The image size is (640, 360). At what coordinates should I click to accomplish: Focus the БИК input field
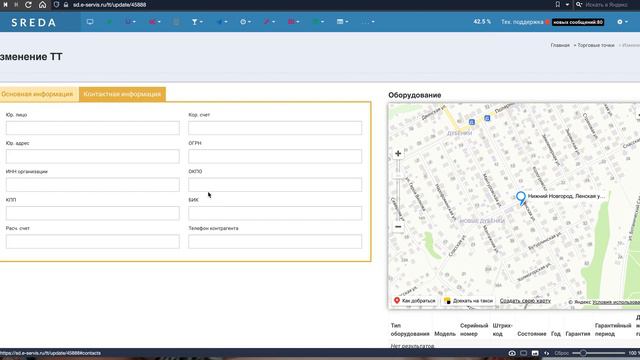pos(275,213)
